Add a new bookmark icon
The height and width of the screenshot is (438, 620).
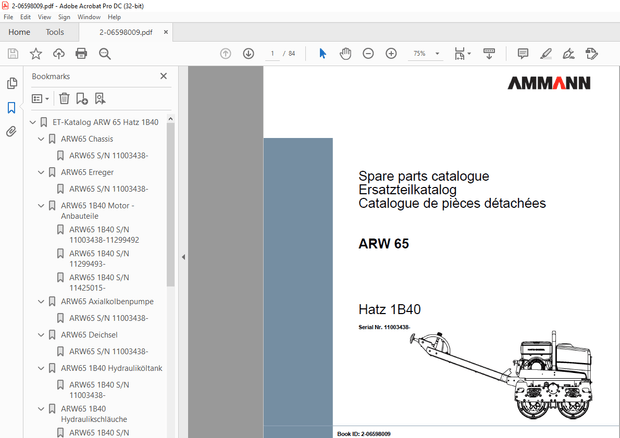(x=82, y=98)
